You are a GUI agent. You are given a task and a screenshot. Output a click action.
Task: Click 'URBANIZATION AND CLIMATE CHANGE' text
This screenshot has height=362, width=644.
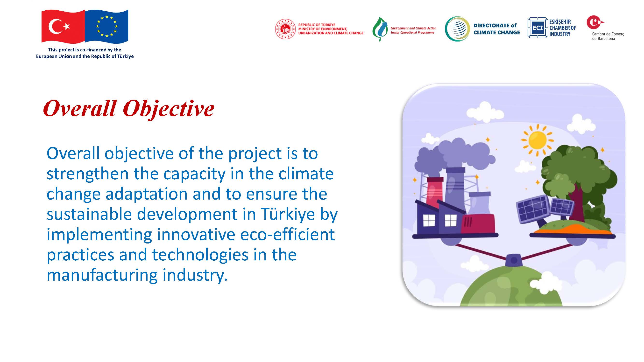coord(331,33)
